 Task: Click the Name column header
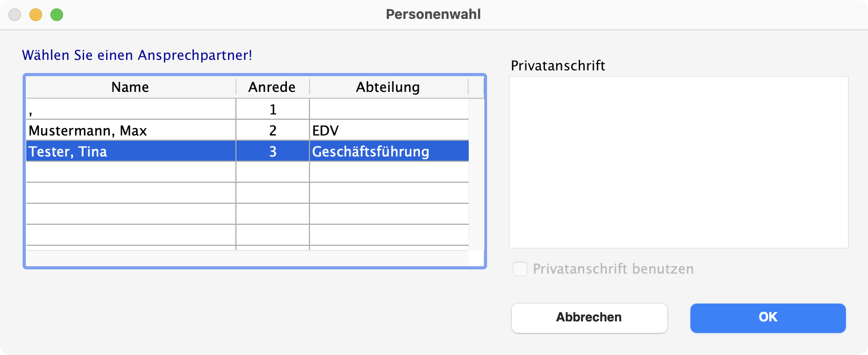click(130, 87)
